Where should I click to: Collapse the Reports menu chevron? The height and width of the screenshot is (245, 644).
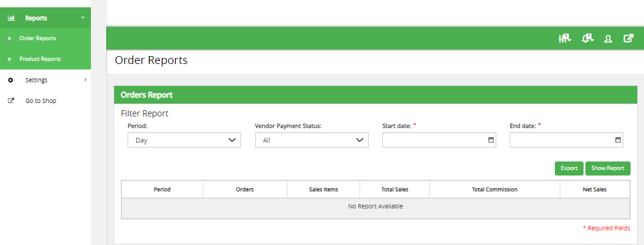click(x=83, y=18)
